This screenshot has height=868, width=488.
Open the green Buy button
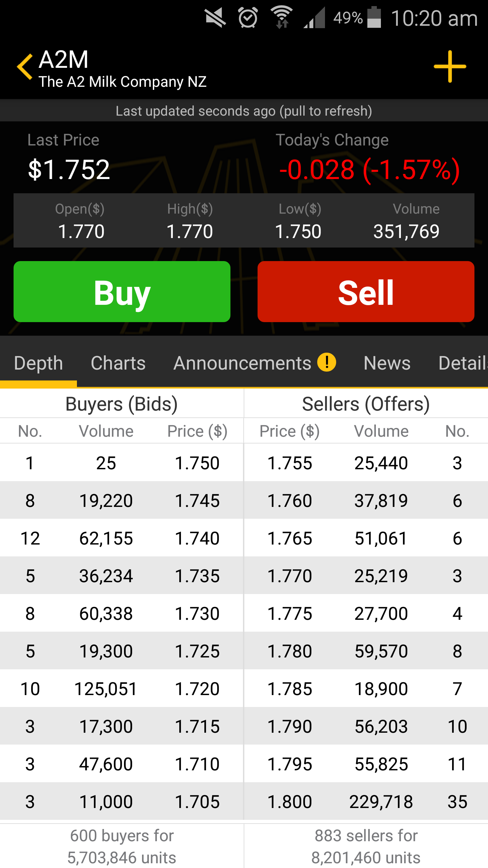[x=122, y=292]
